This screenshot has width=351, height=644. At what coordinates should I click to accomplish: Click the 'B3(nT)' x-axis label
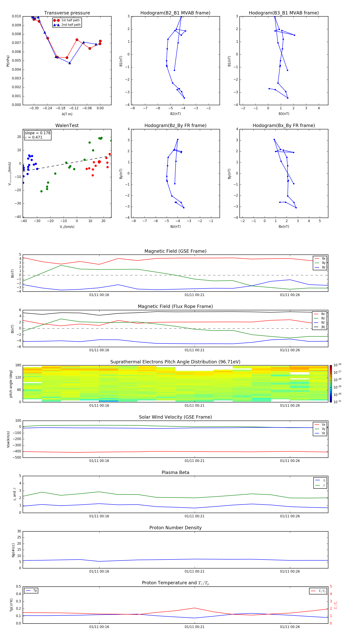coord(284,114)
